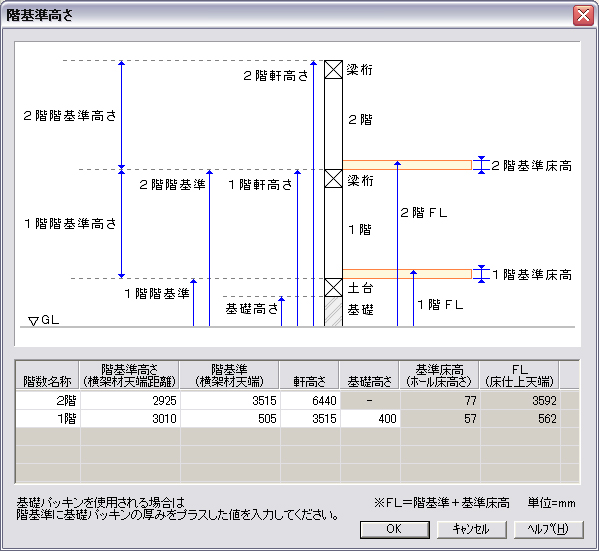Click the top 梁桁 cross-box symbol in diagram
The image size is (599, 551).
pyautogui.click(x=333, y=70)
